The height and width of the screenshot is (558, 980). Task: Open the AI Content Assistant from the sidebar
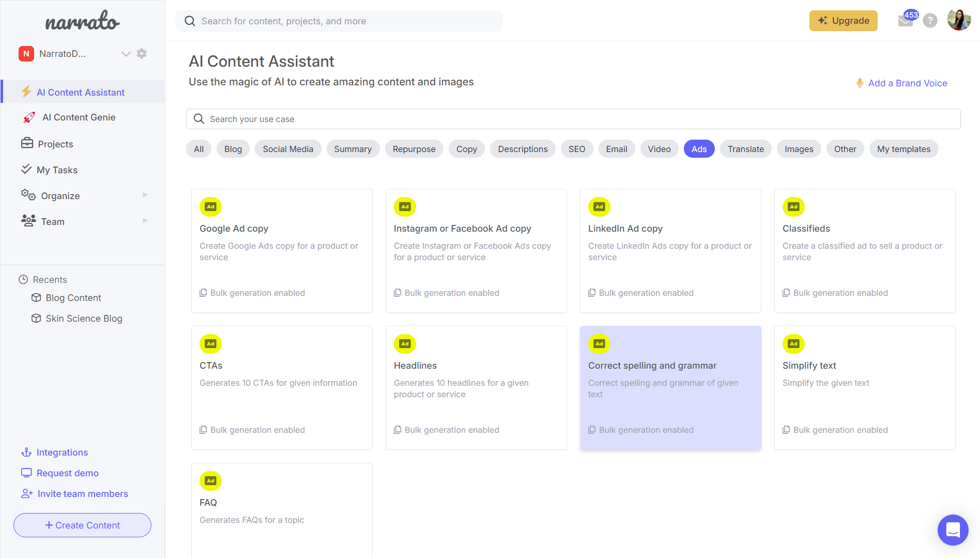[x=80, y=92]
